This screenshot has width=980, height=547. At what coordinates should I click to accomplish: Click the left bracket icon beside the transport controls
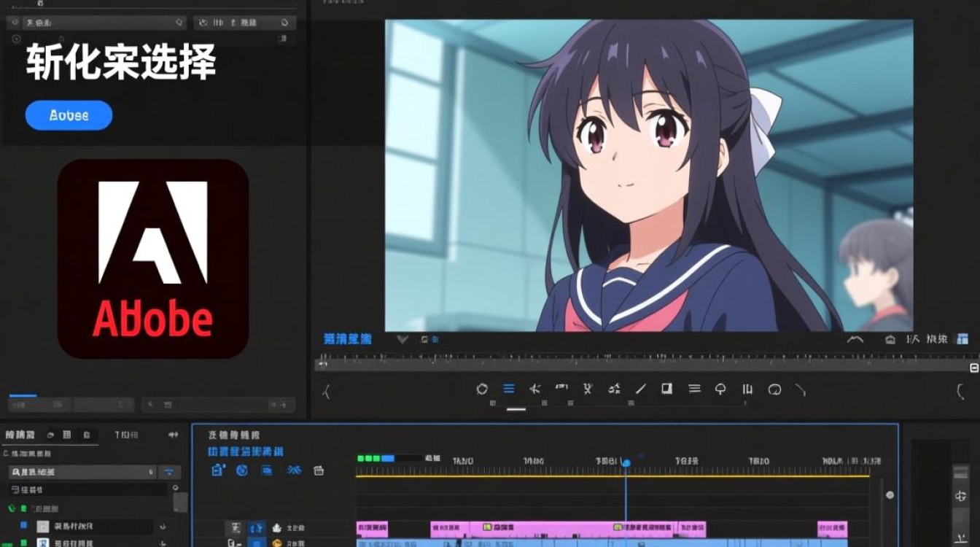coord(327,392)
